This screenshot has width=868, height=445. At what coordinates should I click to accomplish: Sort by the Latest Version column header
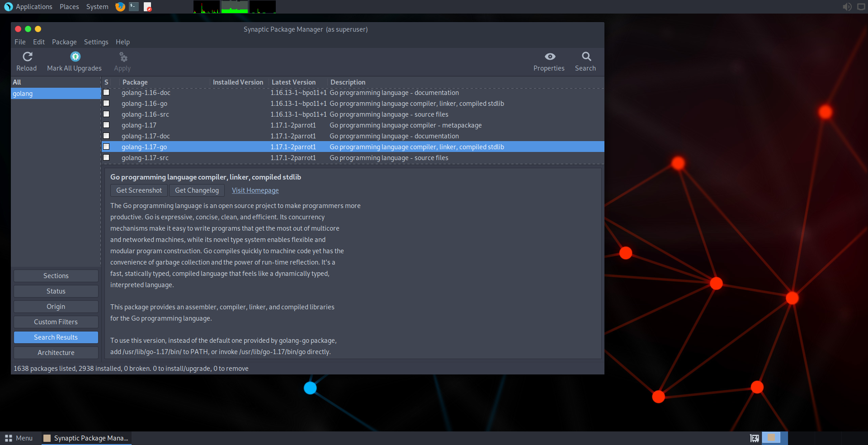point(294,82)
